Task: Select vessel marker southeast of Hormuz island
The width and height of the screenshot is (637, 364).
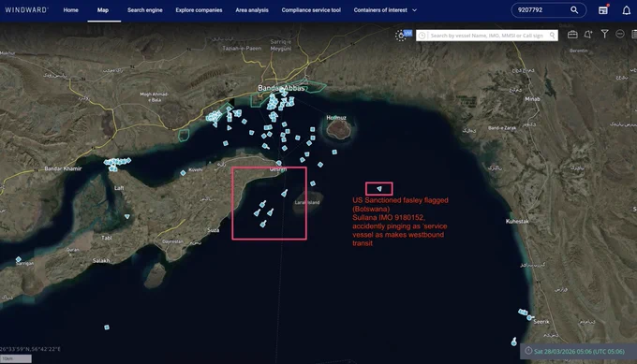Action: click(334, 153)
